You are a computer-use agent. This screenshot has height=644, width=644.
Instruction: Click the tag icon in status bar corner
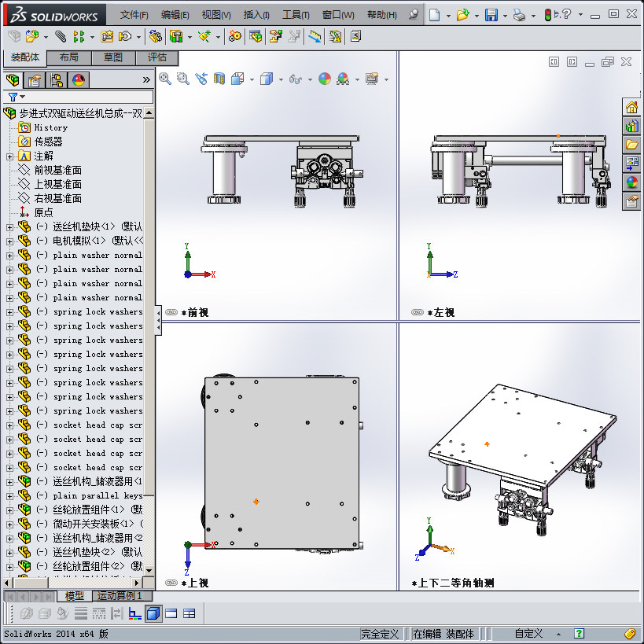coord(631,634)
